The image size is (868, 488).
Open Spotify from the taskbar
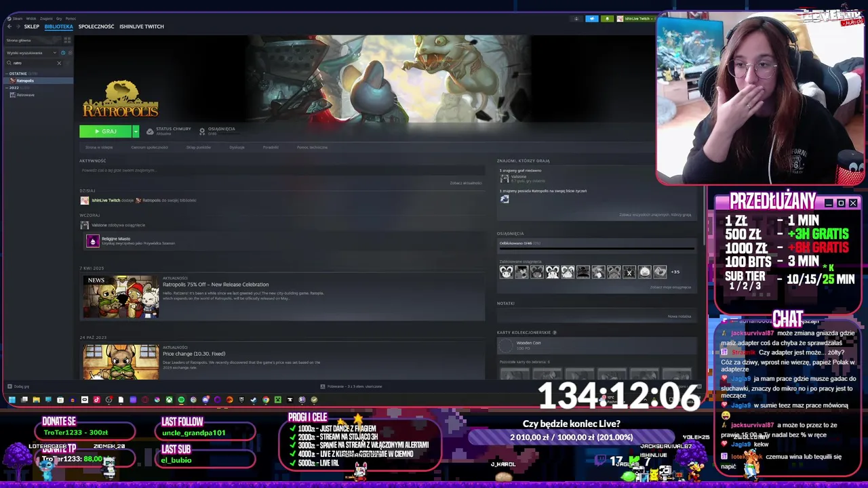181,400
